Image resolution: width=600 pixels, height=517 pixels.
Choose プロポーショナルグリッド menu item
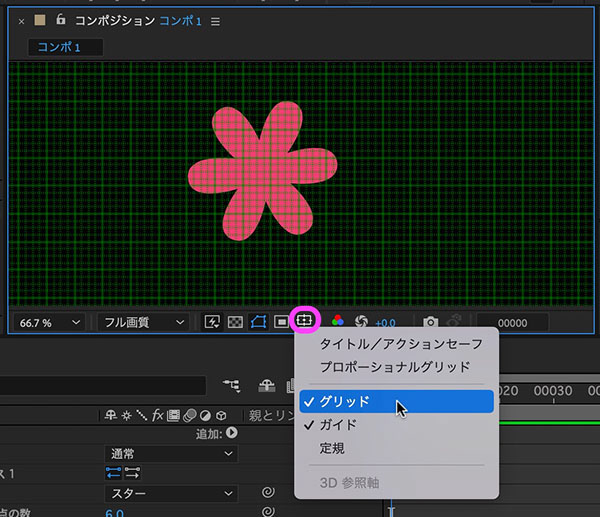point(396,367)
